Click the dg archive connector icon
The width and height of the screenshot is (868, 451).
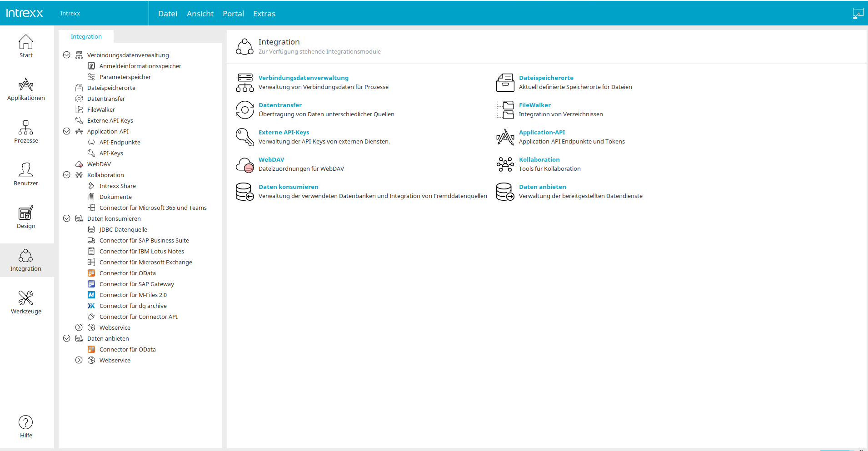point(91,306)
